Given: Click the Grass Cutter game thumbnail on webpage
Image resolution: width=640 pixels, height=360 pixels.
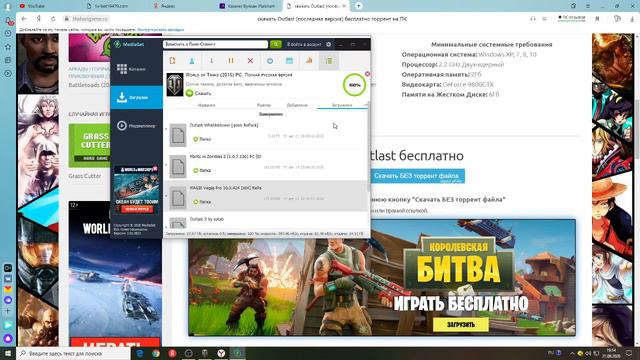Looking at the screenshot, I should click(x=89, y=146).
